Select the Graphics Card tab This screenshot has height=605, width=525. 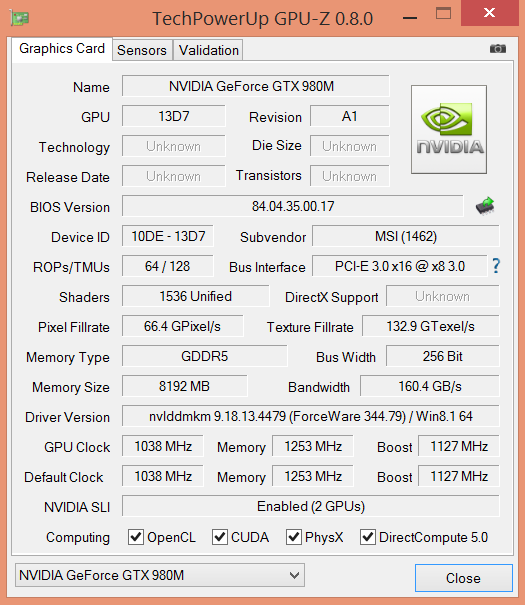pos(62,49)
